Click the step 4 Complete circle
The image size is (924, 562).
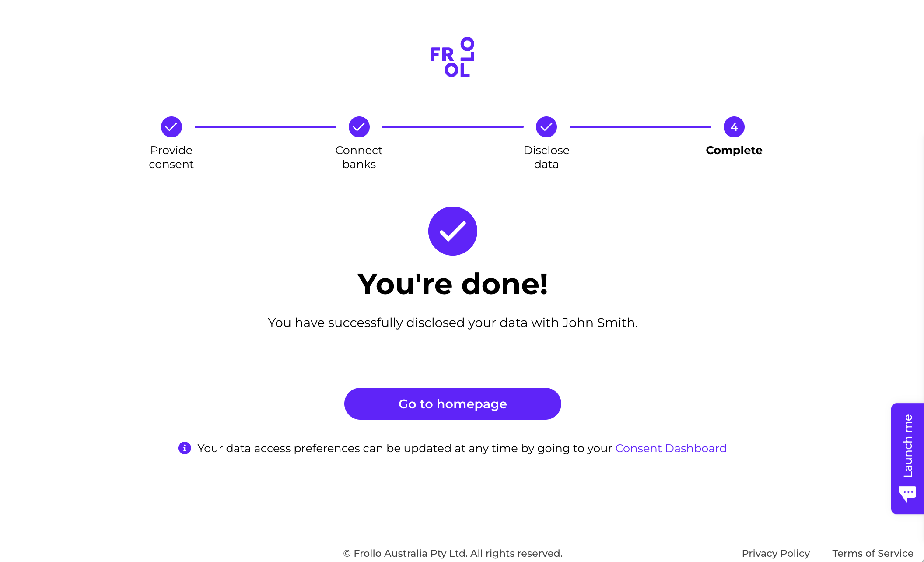[x=734, y=127]
